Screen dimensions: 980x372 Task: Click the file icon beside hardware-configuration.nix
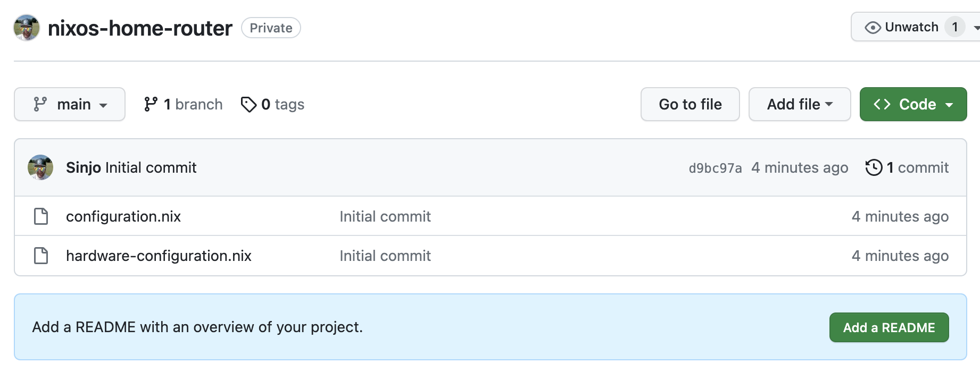(41, 256)
